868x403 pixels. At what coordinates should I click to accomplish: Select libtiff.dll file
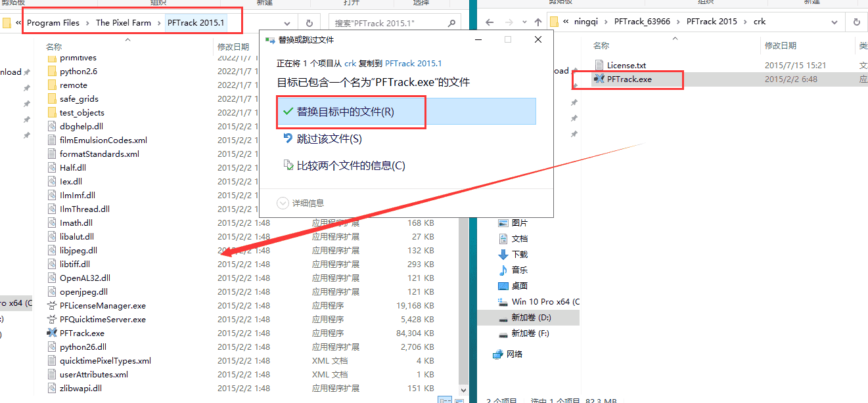pos(75,264)
